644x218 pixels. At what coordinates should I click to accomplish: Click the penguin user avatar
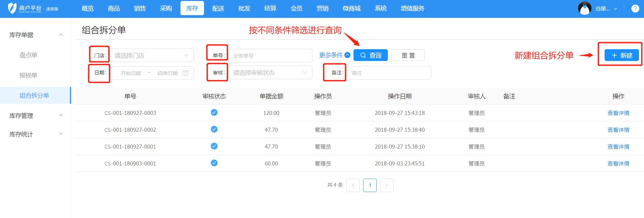point(584,8)
